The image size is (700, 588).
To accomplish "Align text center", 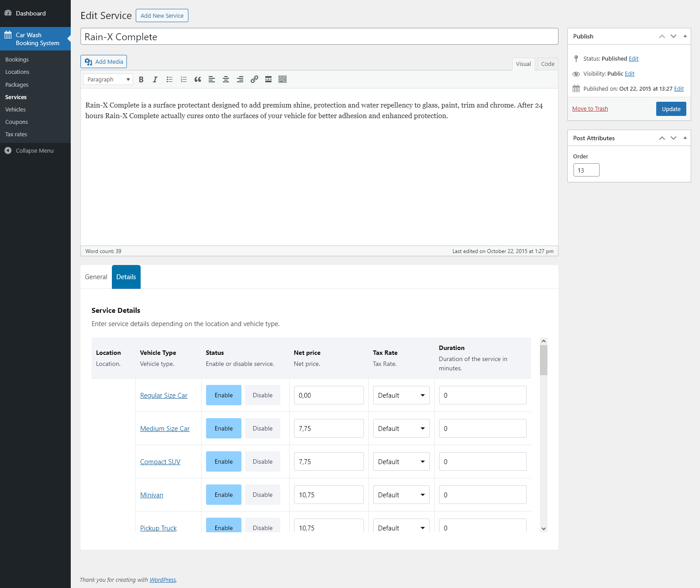I will pos(226,80).
